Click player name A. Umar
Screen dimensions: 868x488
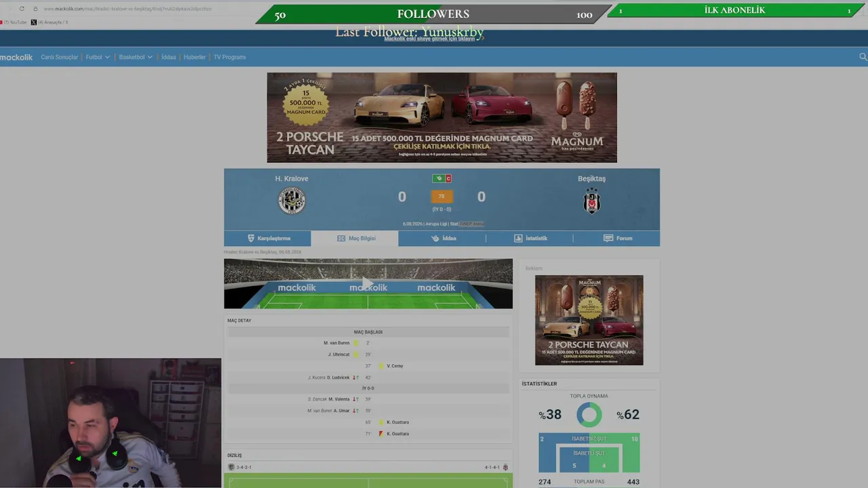[342, 411]
